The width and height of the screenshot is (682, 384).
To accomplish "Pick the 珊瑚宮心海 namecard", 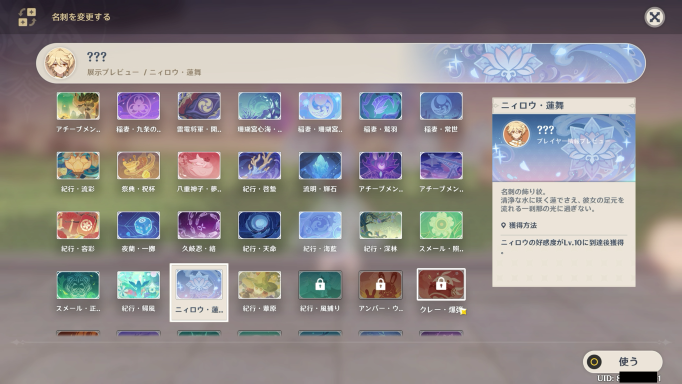I will (259, 106).
